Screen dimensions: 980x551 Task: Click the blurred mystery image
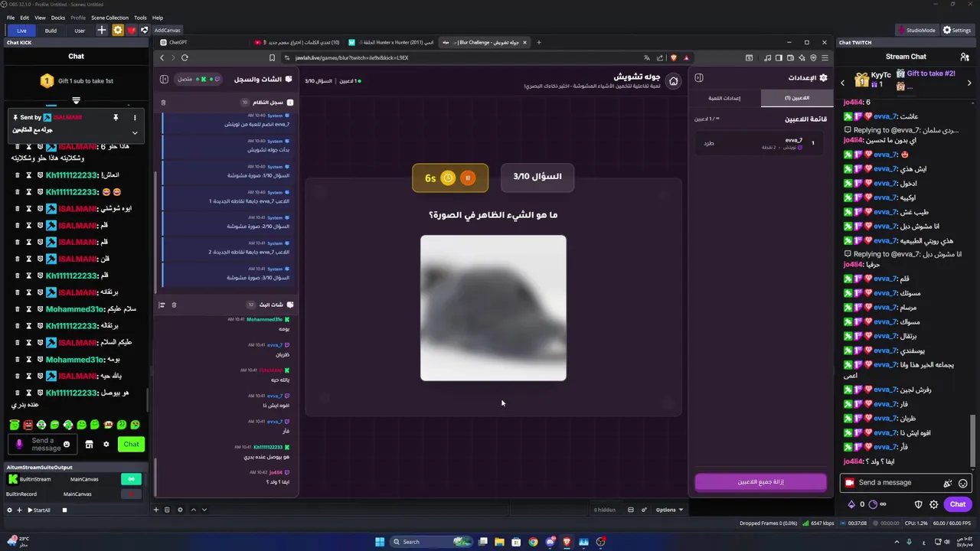click(493, 308)
